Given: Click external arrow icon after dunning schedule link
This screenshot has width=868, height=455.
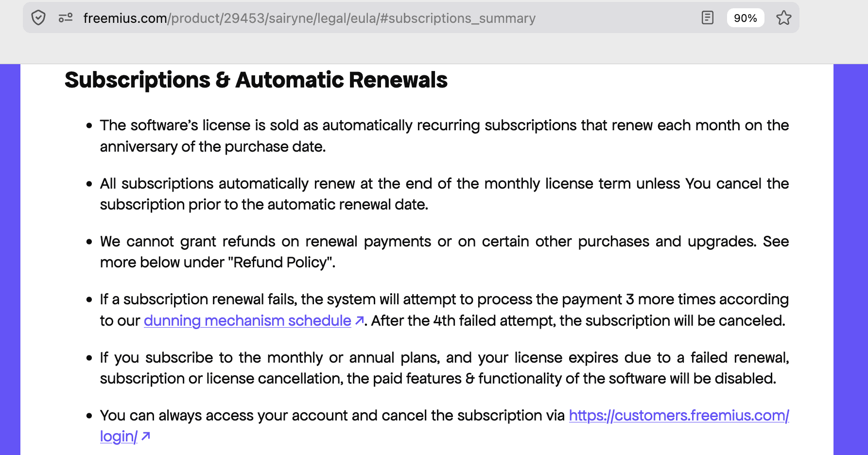Looking at the screenshot, I should pos(360,320).
